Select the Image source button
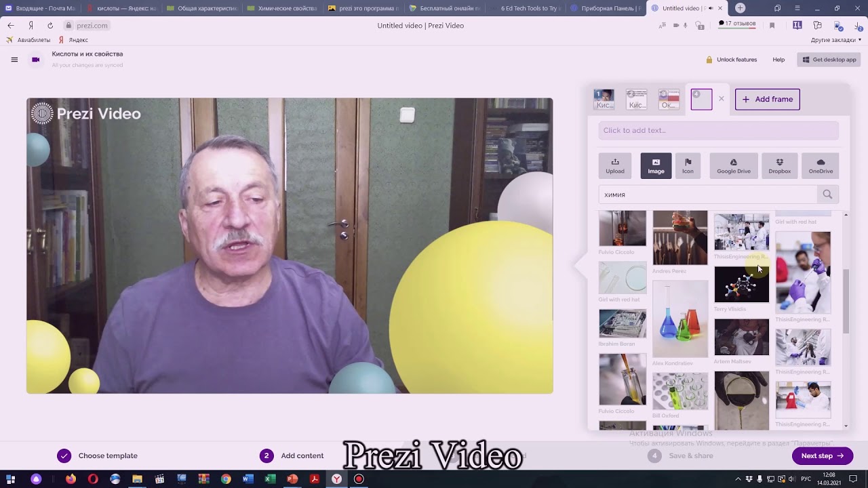This screenshot has height=488, width=868. [x=656, y=166]
